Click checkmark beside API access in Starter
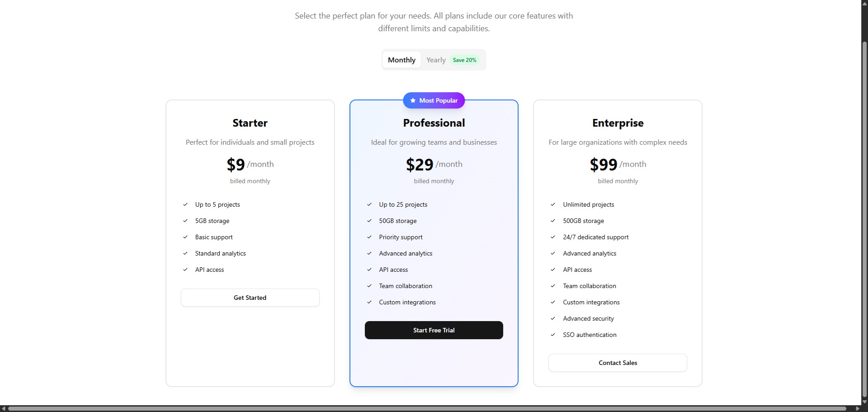Screen dimensions: 868x412 pyautogui.click(x=185, y=270)
